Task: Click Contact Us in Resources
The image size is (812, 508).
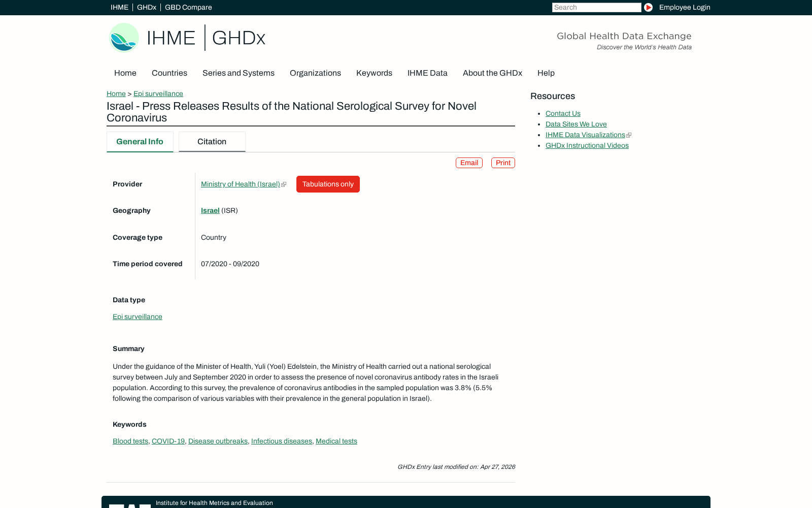Action: coord(563,113)
